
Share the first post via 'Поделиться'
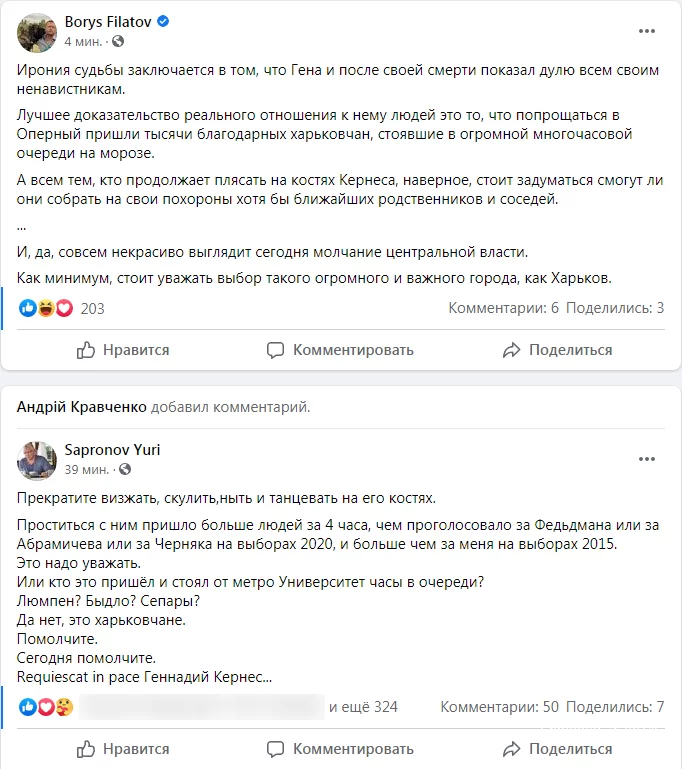point(557,350)
